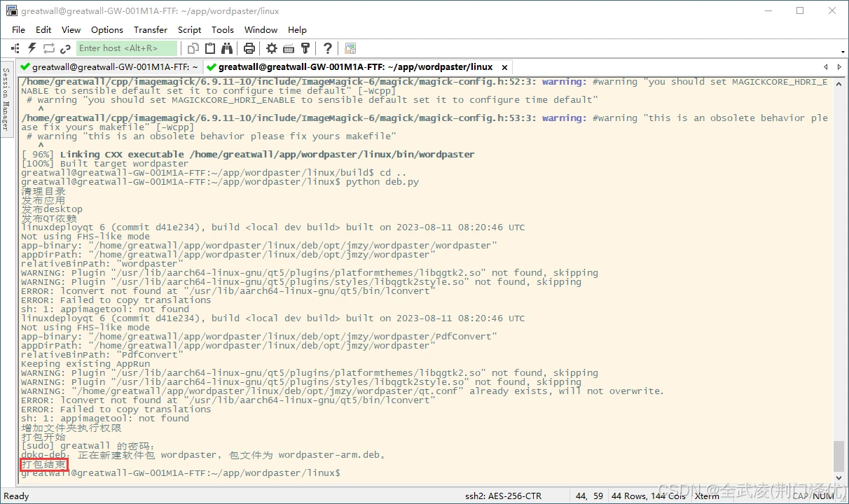Open the Options menu
This screenshot has width=849, height=504.
click(x=106, y=29)
